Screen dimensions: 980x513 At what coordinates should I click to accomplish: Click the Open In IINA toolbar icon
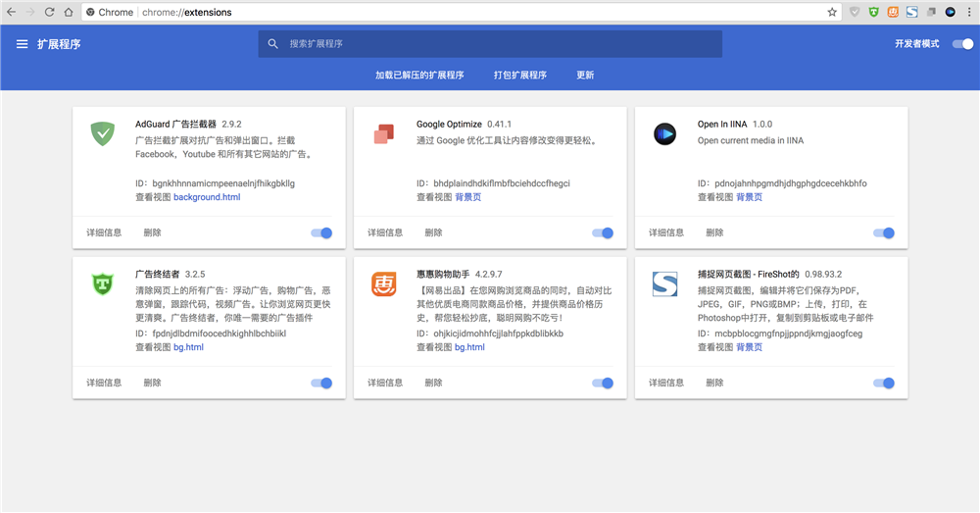click(950, 12)
